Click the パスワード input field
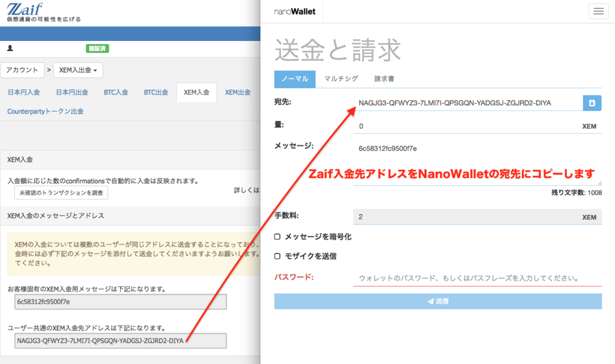The height and width of the screenshot is (364, 615). (x=477, y=278)
